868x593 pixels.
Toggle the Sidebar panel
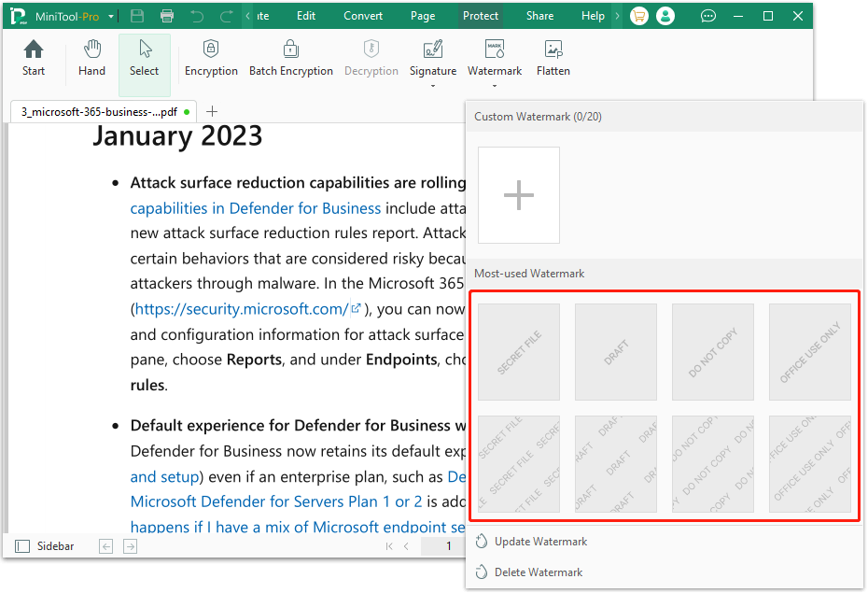point(44,546)
